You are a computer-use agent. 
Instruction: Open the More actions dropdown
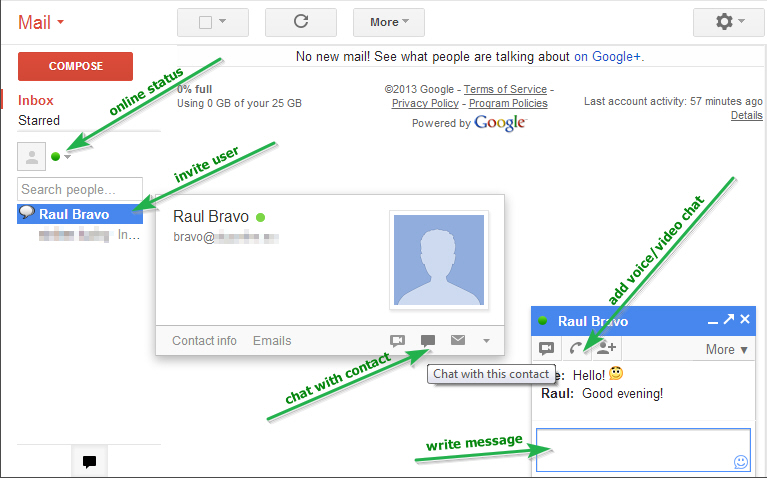pyautogui.click(x=389, y=22)
